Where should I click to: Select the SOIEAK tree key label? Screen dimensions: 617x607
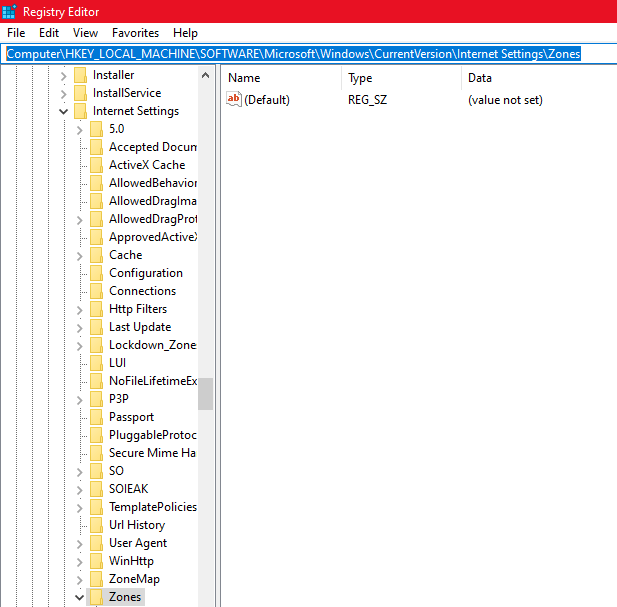pyautogui.click(x=129, y=489)
